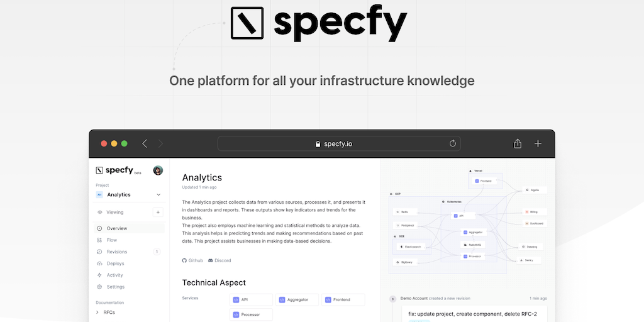
Task: Expand the RFCs documentation tree
Action: [97, 312]
